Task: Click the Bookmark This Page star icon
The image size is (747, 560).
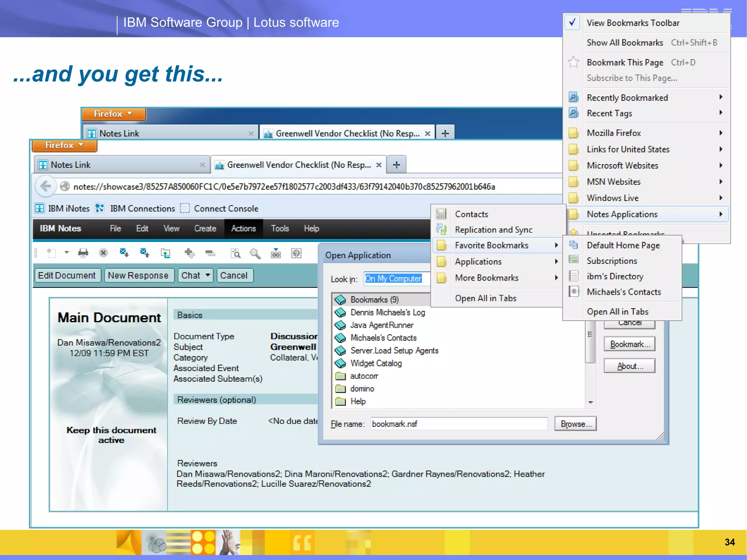Action: pyautogui.click(x=574, y=62)
